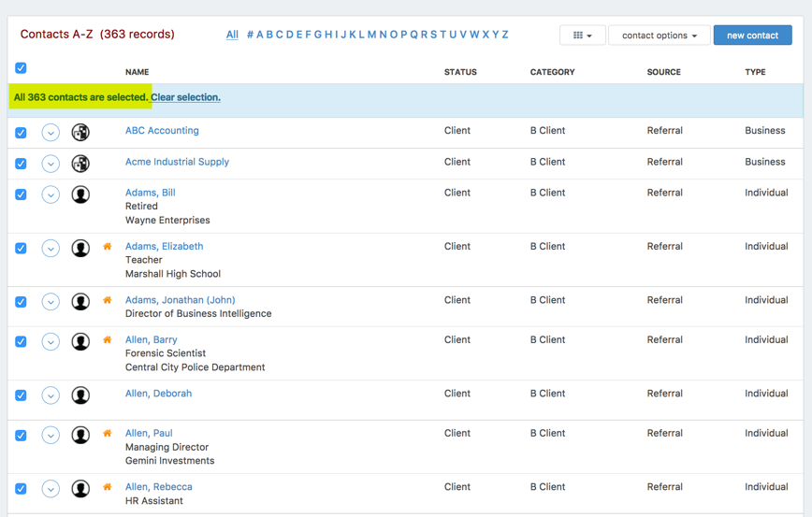The width and height of the screenshot is (812, 517).
Task: Click the business icon for ABC Accounting
Action: pos(80,133)
